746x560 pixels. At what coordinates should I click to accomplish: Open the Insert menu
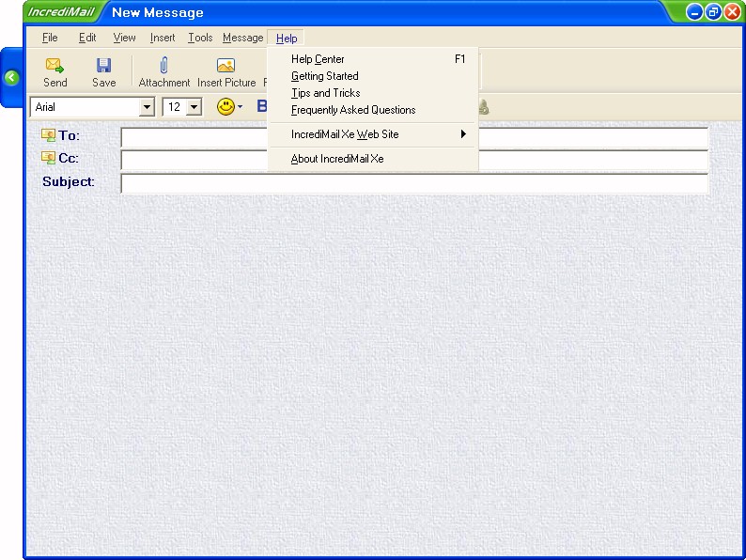tap(163, 38)
